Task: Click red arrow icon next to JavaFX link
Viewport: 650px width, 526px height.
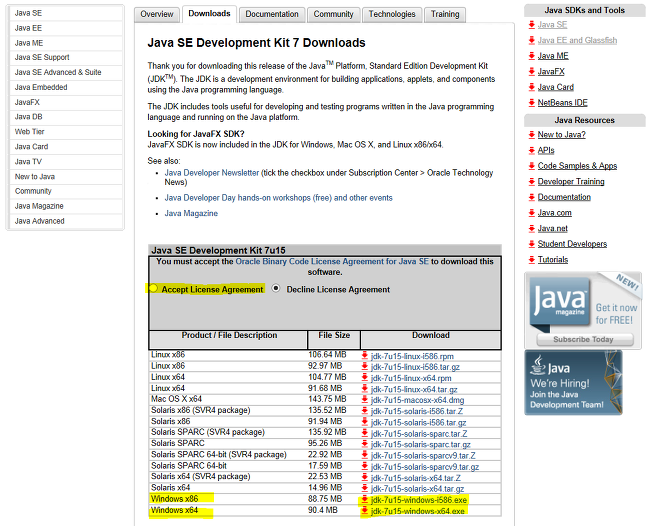Action: click(x=531, y=71)
